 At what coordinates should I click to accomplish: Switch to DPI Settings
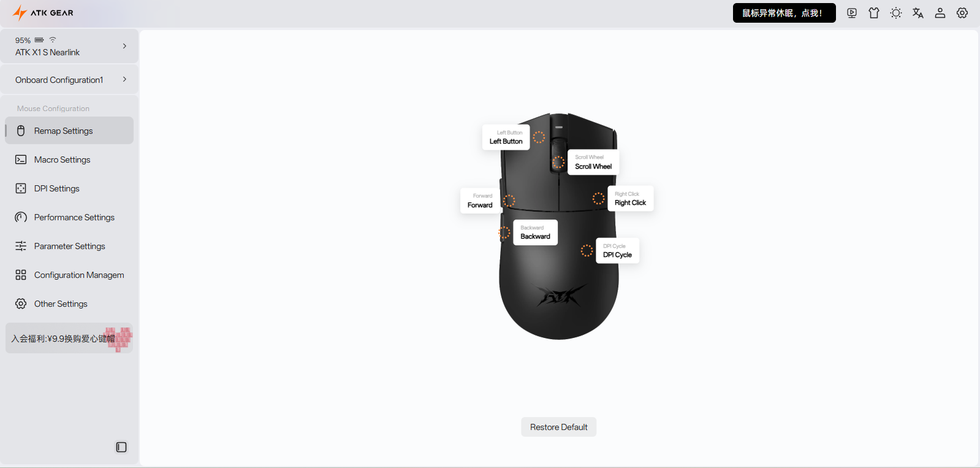pyautogui.click(x=69, y=188)
